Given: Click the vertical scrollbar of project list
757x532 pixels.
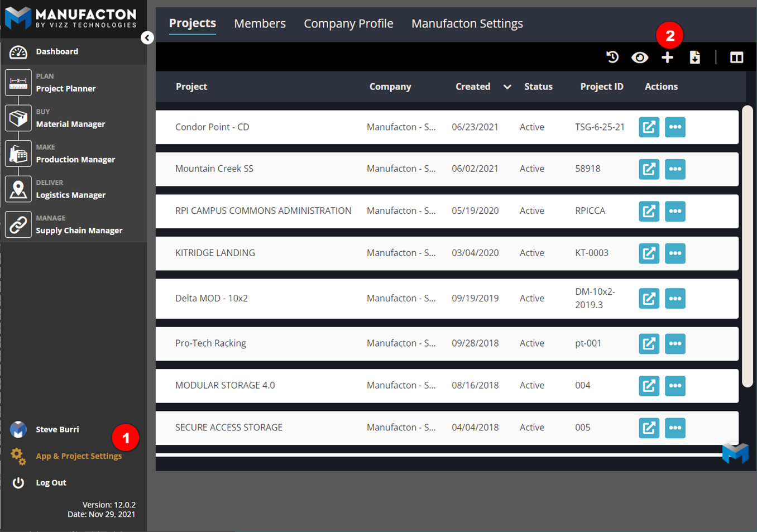Looking at the screenshot, I should click(748, 246).
